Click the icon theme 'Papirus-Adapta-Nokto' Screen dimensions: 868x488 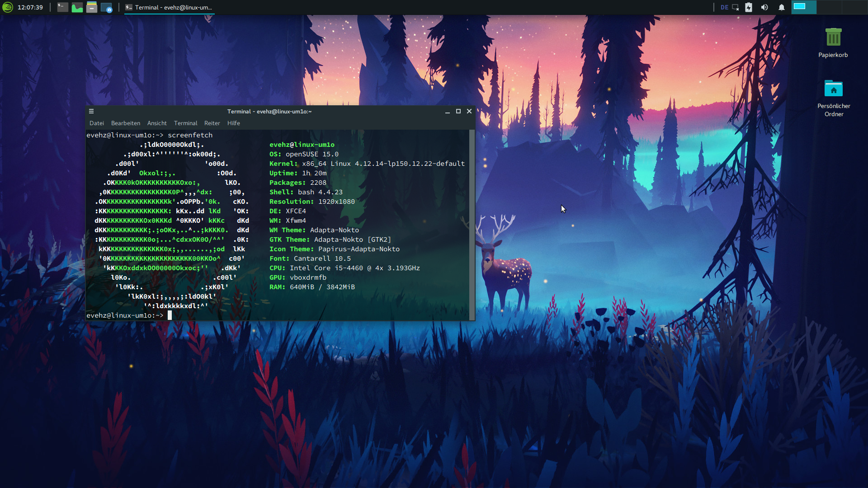click(x=359, y=249)
